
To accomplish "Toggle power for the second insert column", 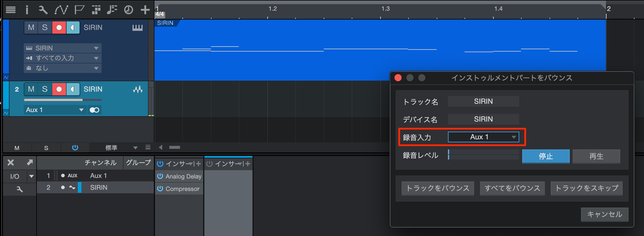I will click(209, 164).
